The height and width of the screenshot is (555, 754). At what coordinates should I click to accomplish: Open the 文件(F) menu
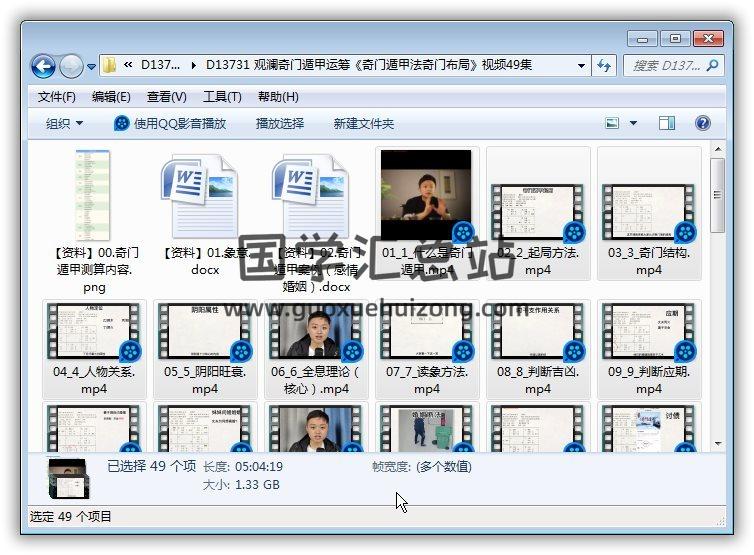tap(57, 97)
